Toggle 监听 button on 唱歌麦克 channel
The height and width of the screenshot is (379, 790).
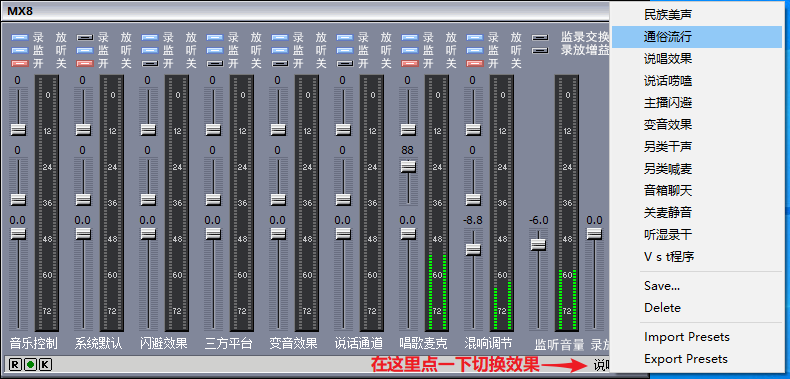coord(410,50)
